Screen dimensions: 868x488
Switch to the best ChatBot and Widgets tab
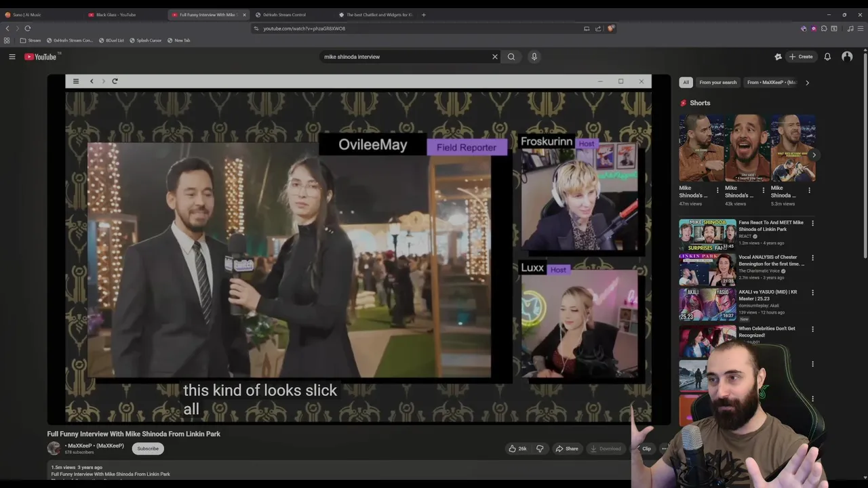[375, 14]
